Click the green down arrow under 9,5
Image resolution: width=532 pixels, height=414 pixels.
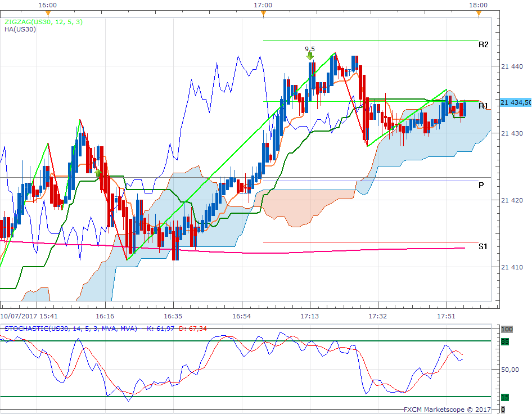[x=310, y=56]
